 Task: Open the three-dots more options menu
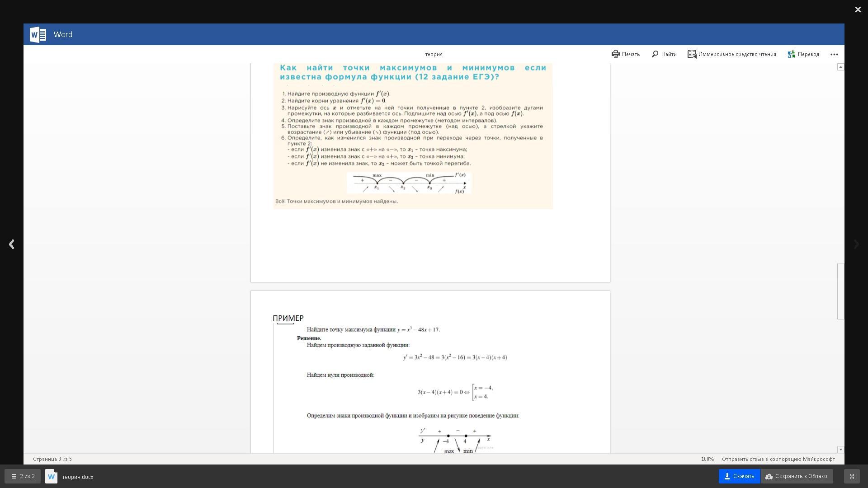click(x=834, y=54)
